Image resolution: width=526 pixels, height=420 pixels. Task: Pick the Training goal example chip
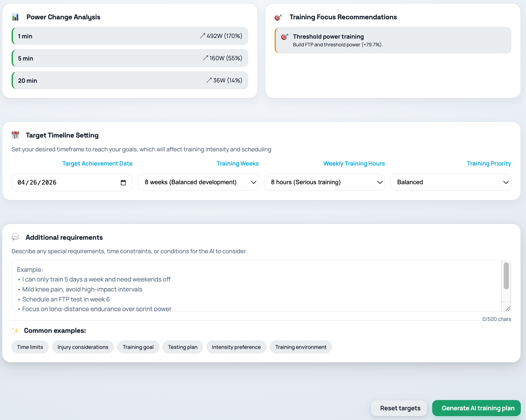138,347
